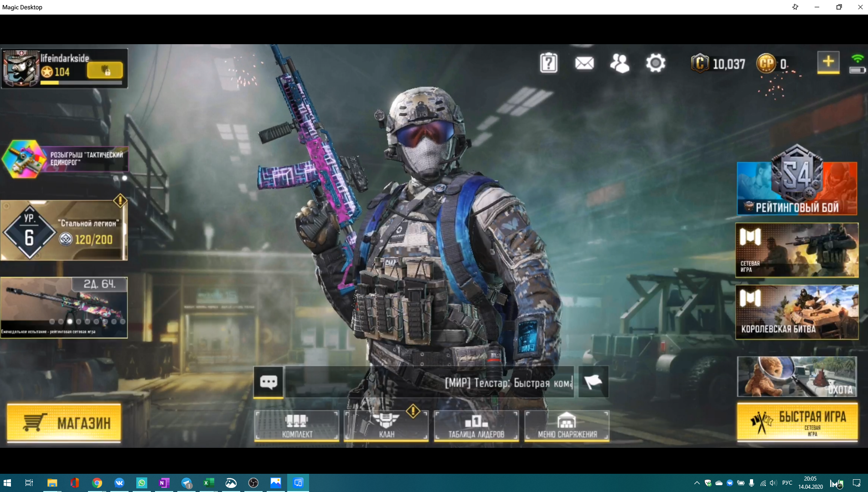Click the yellow badge next to level 104
Viewport: 868px width, 492px height.
(x=105, y=70)
